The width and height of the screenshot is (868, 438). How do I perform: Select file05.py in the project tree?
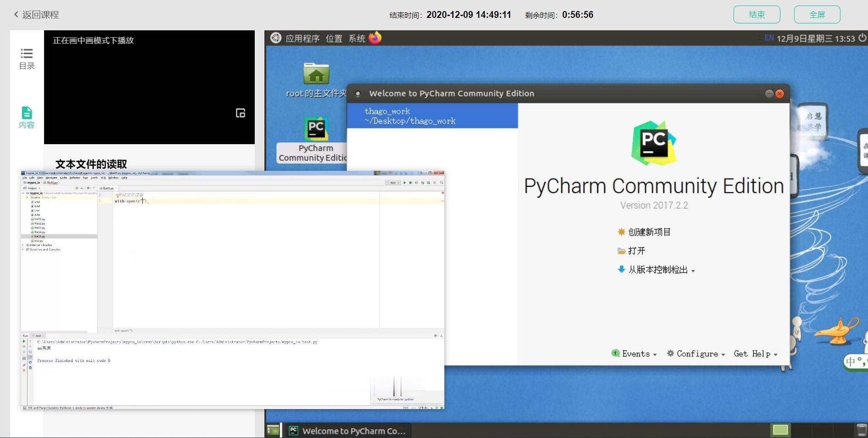click(38, 236)
